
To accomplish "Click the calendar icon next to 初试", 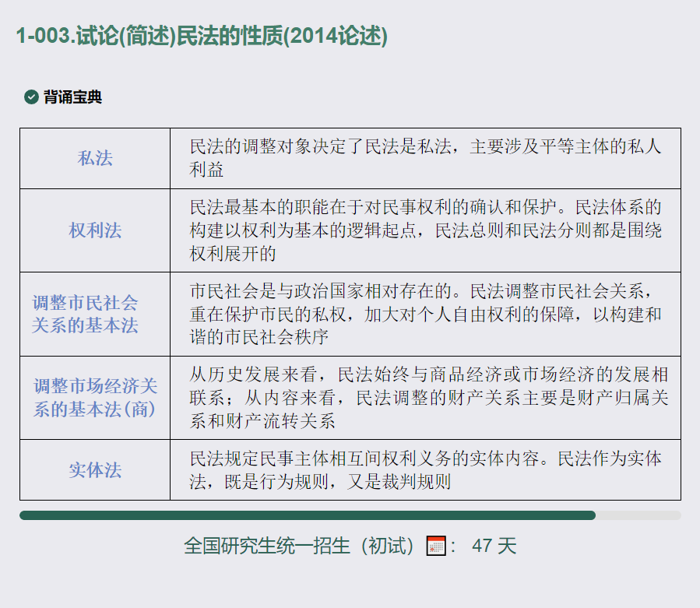I will click(436, 546).
